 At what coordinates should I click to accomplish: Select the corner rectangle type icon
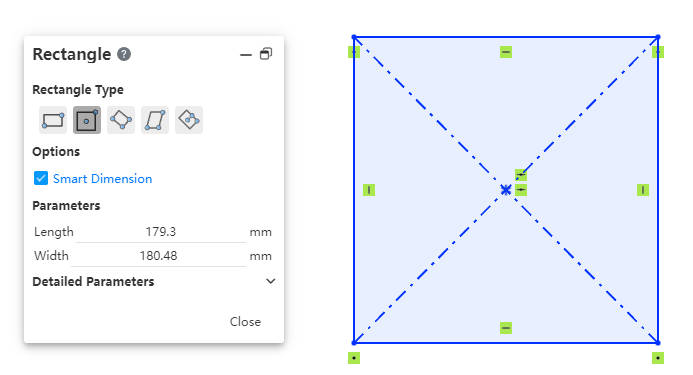[53, 120]
